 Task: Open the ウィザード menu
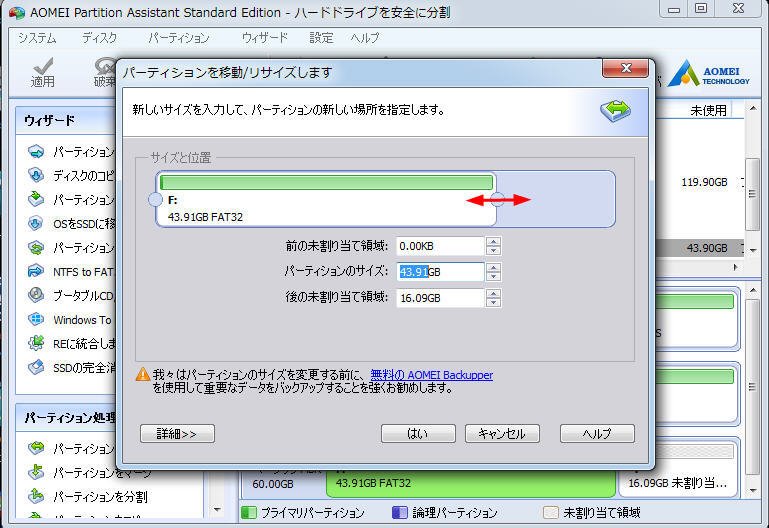(265, 38)
